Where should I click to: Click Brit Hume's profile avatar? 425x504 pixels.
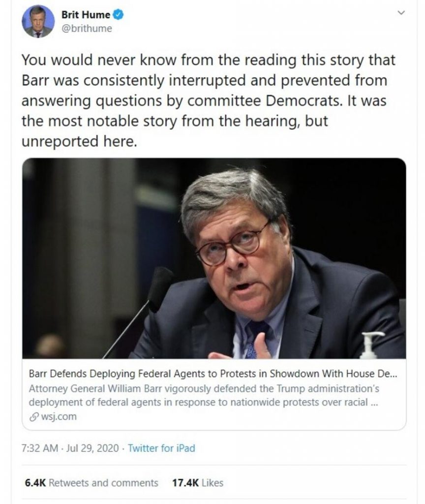tap(38, 22)
